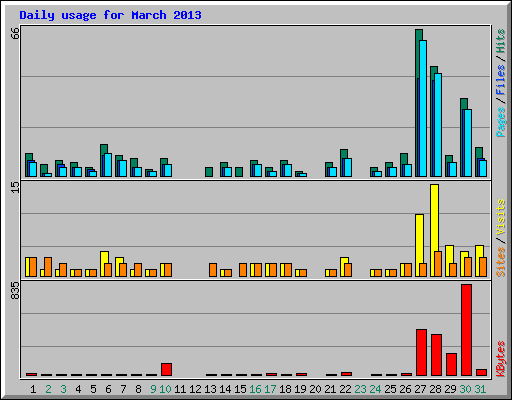Image resolution: width=512 pixels, height=400 pixels.
Task: Click the 'Pages' legend label
Action: (501, 122)
